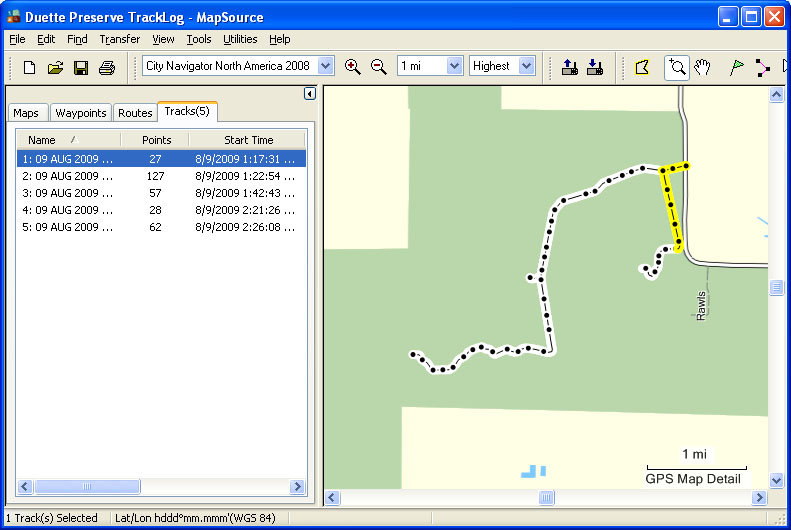
Task: Sort tracks by Name column header
Action: pos(69,140)
